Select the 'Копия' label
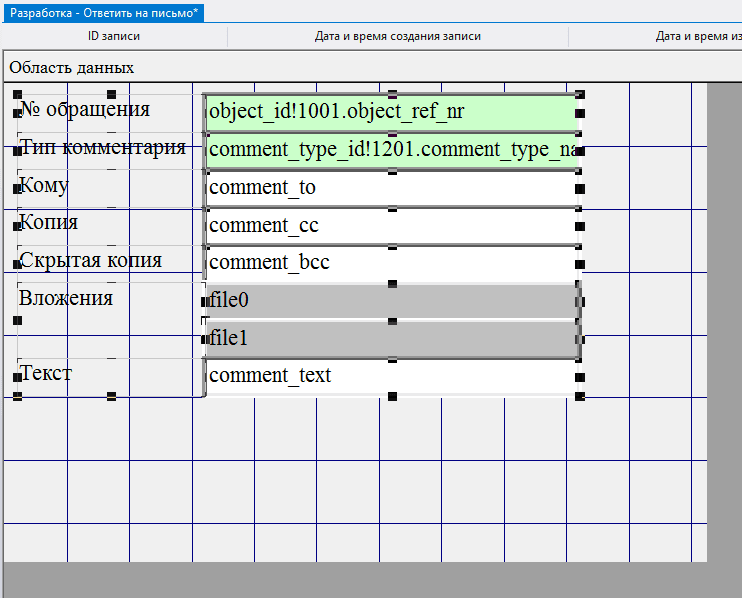Viewport: 742px width, 598px height. point(50,223)
